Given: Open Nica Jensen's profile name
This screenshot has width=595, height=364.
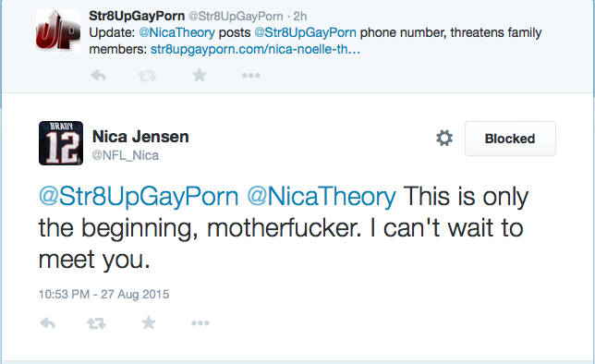Looking at the screenshot, I should (140, 137).
